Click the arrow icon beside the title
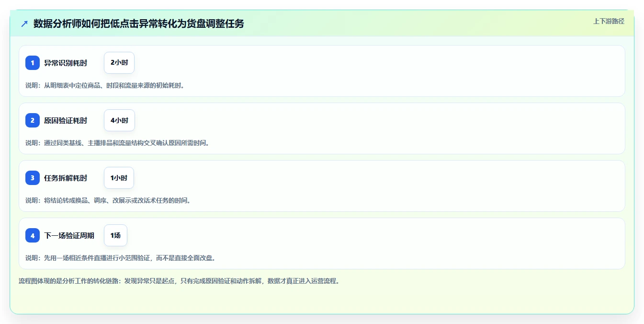Image resolution: width=644 pixels, height=324 pixels. click(x=24, y=23)
